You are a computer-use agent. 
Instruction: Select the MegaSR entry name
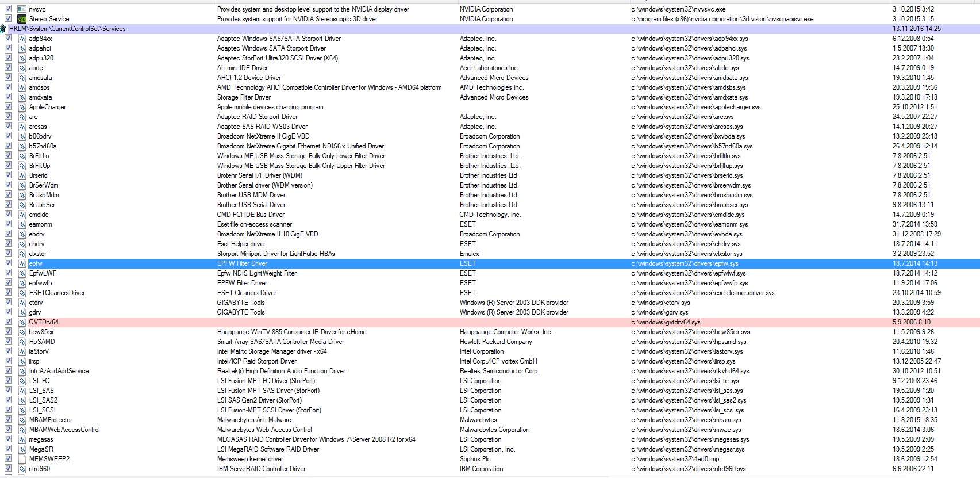[x=41, y=449]
